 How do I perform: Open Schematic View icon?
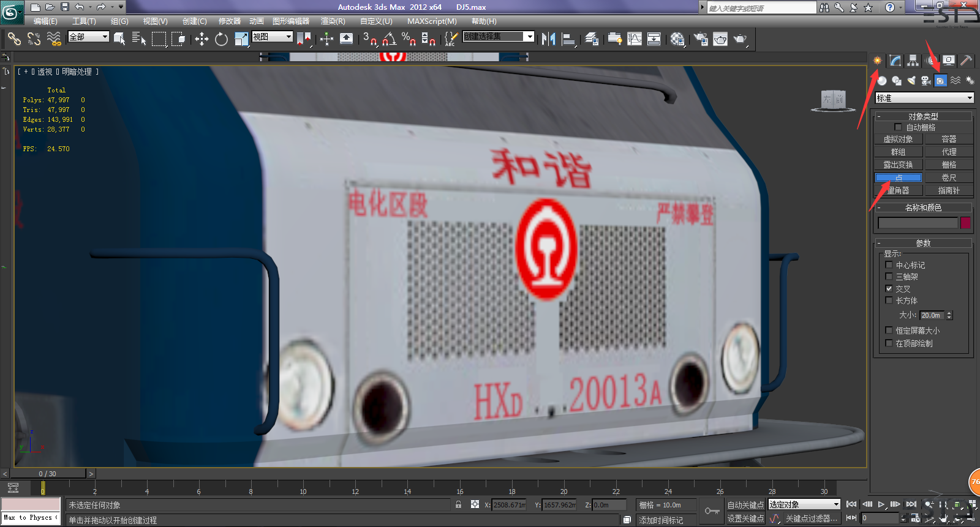654,39
